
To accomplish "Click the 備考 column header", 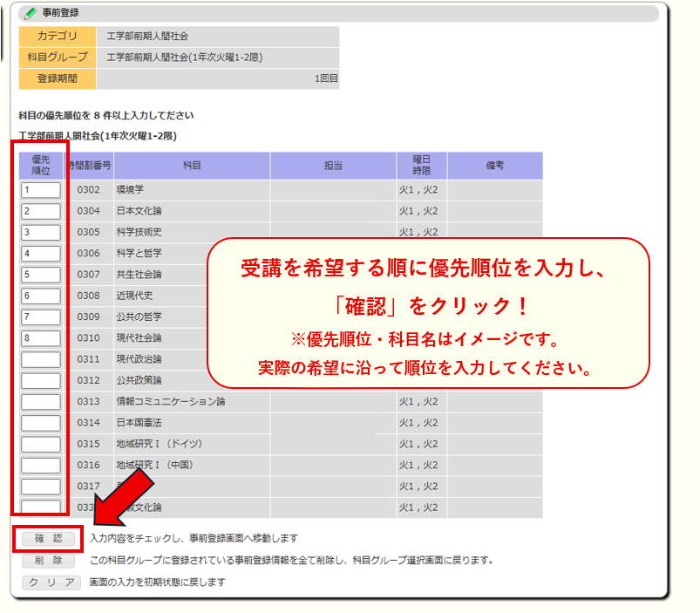I will (495, 166).
